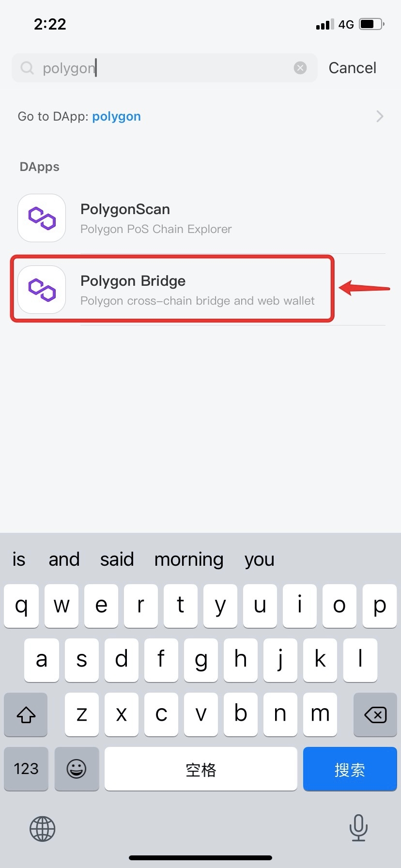Open the Polygon Bridge result
The image size is (401, 868).
[197, 290]
